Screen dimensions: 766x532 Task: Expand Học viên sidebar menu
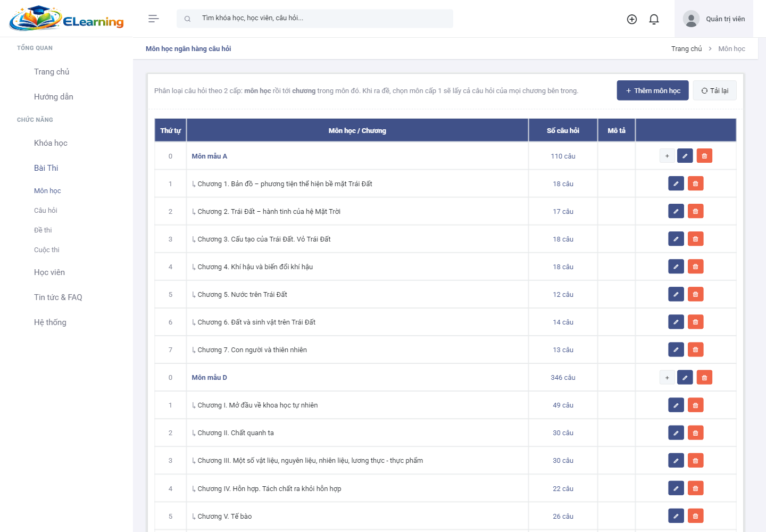[x=49, y=272]
